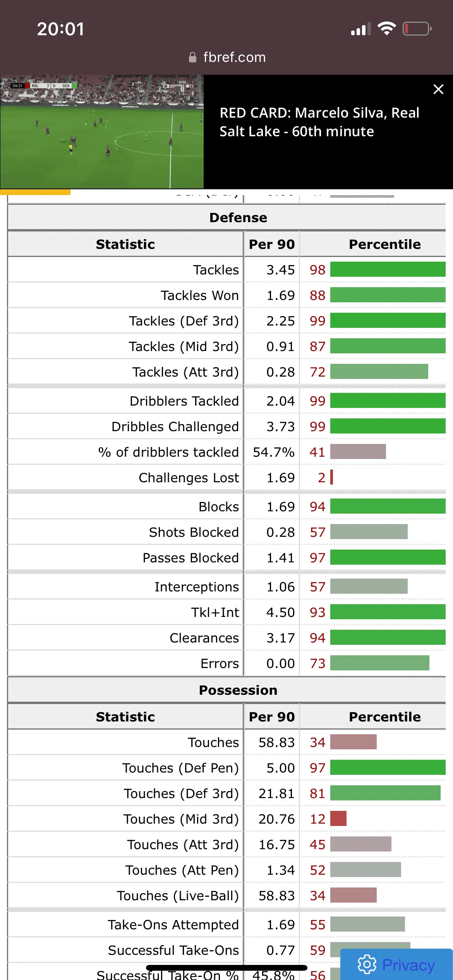Tap the red card headline text
The height and width of the screenshot is (980, 453).
(x=319, y=122)
